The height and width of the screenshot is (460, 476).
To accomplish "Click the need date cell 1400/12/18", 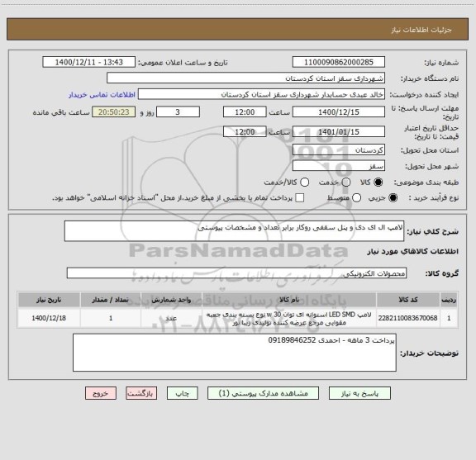I will 49,318.
